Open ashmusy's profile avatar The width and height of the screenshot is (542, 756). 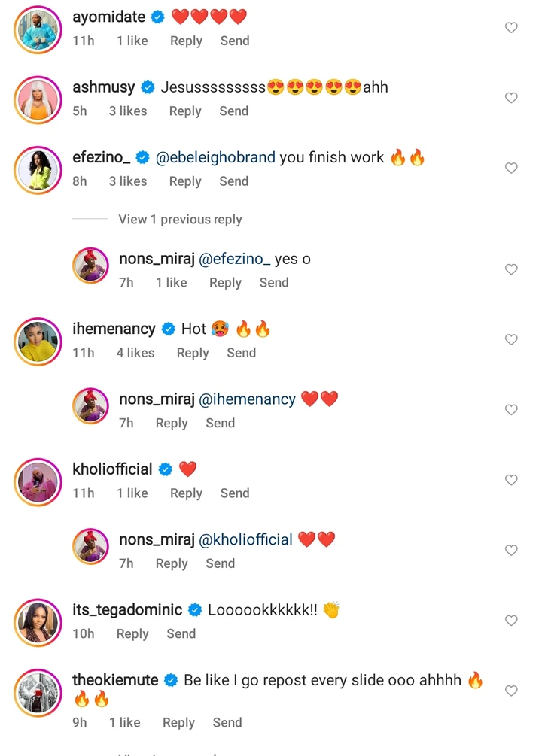tap(38, 99)
